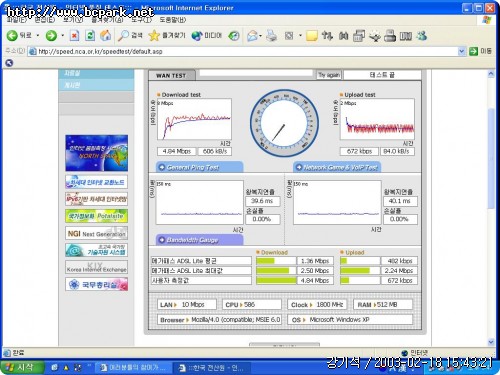
Task: Expand the Back button history dropdown arrow
Action: [38, 35]
